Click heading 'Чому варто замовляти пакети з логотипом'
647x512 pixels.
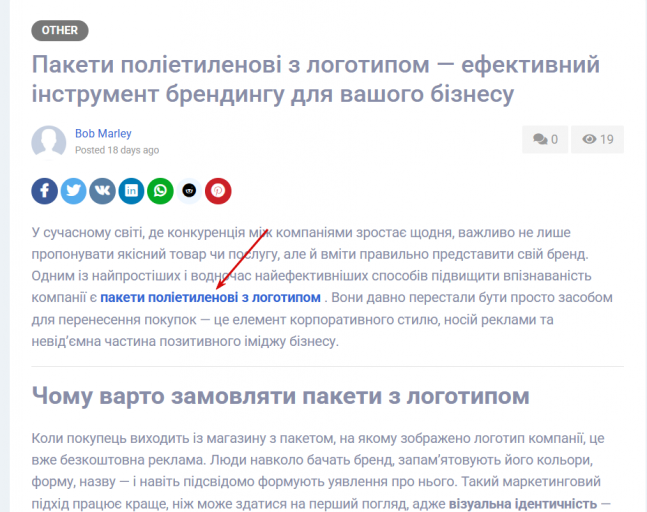281,396
